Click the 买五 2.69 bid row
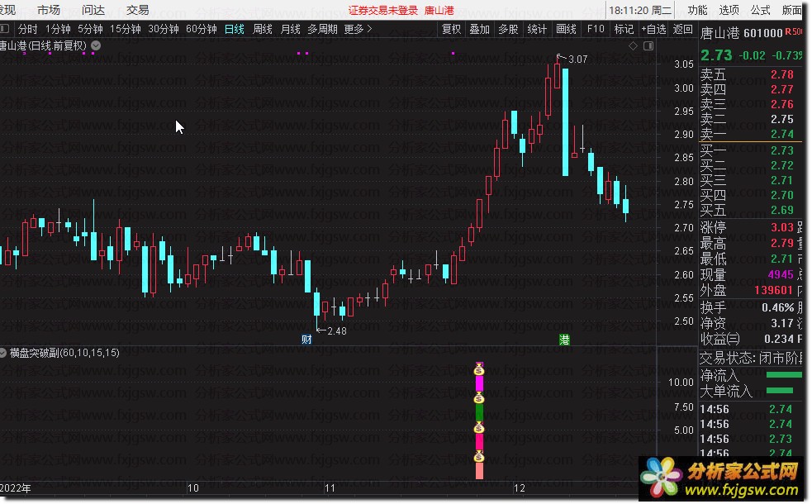The width and height of the screenshot is (812, 504). (750, 211)
